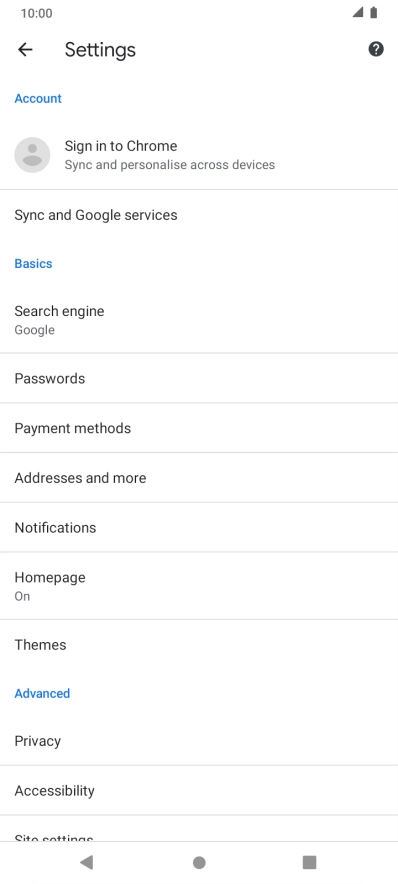Open Accessibility settings
Screen dimensions: 398x884
click(x=199, y=790)
